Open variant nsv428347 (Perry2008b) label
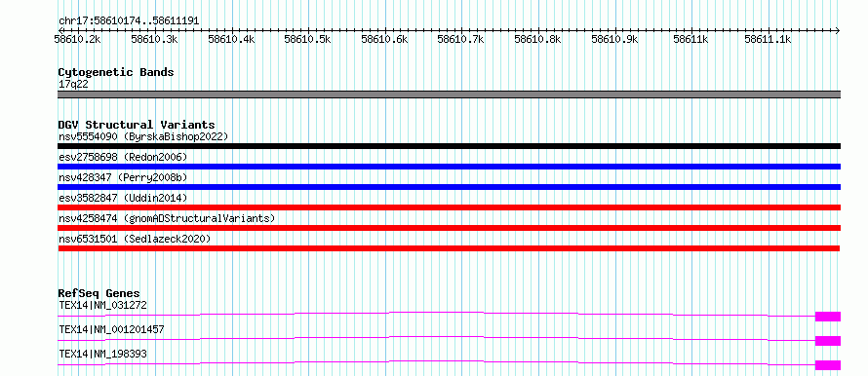Image resolution: width=868 pixels, height=376 pixels. click(x=123, y=177)
